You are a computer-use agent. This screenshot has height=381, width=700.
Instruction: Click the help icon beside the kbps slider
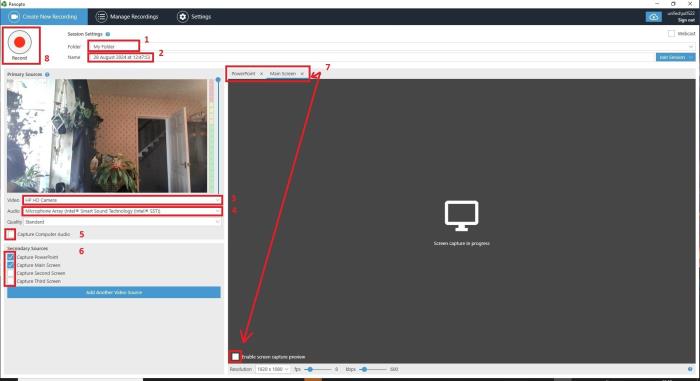pyautogui.click(x=690, y=369)
